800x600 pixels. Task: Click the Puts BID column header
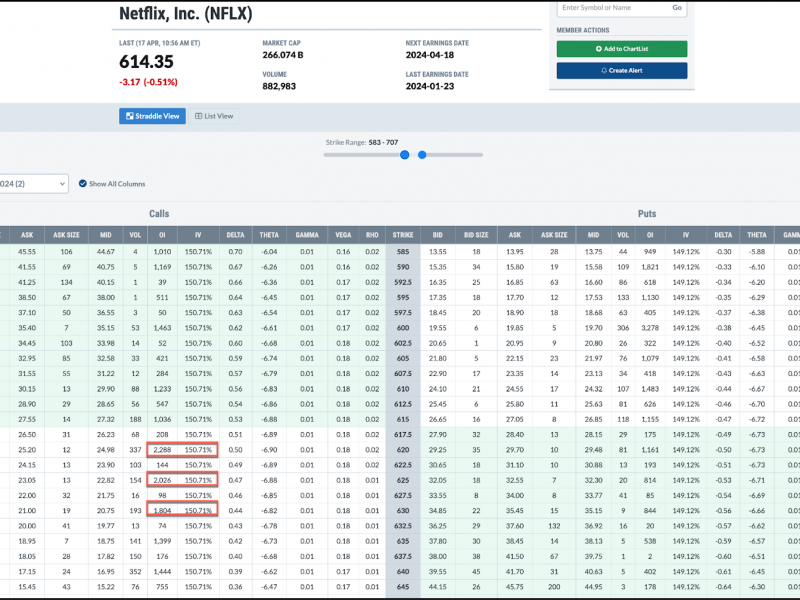point(438,235)
